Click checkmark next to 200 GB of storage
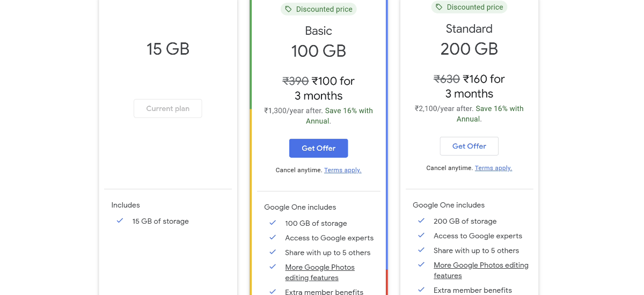The width and height of the screenshot is (644, 295). [x=421, y=220]
